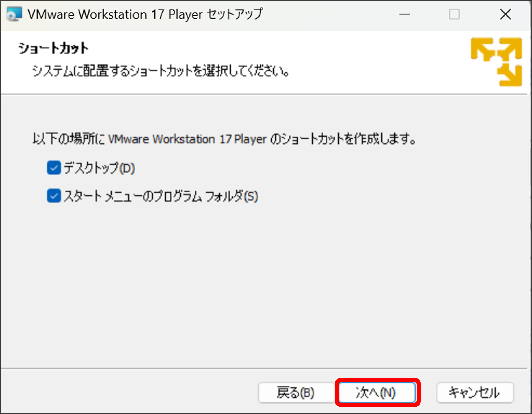Proceed with the 次へ(N) button
The height and width of the screenshot is (414, 532).
(x=377, y=393)
